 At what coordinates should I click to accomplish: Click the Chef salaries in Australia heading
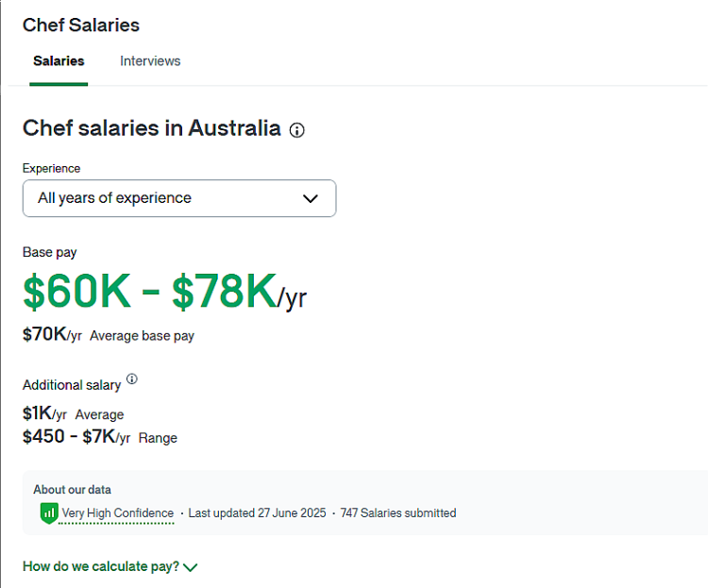[152, 128]
